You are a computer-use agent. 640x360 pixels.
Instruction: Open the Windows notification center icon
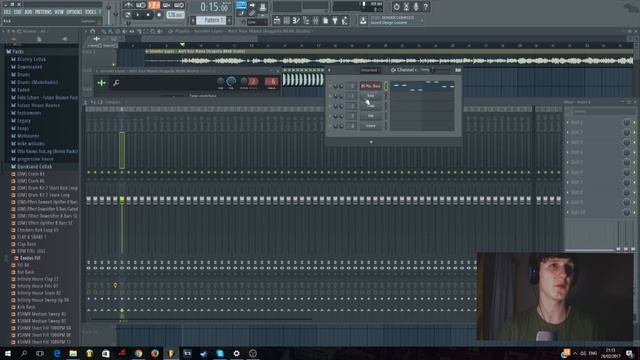point(630,353)
